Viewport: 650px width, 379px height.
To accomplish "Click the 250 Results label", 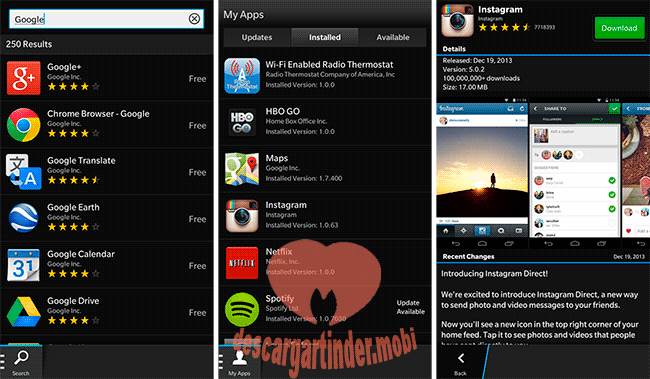I will pos(29,44).
